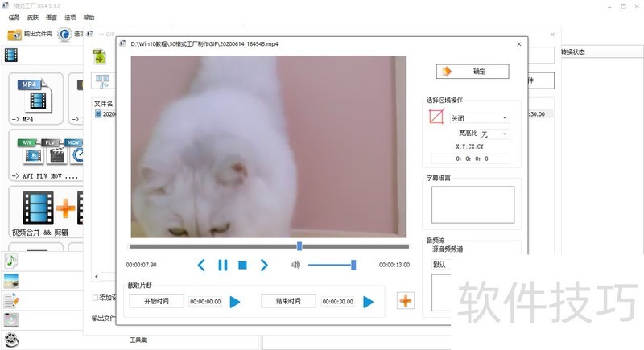Select the MP4 conversion format tile
Viewport: 644px width, 350px height.
(35, 100)
